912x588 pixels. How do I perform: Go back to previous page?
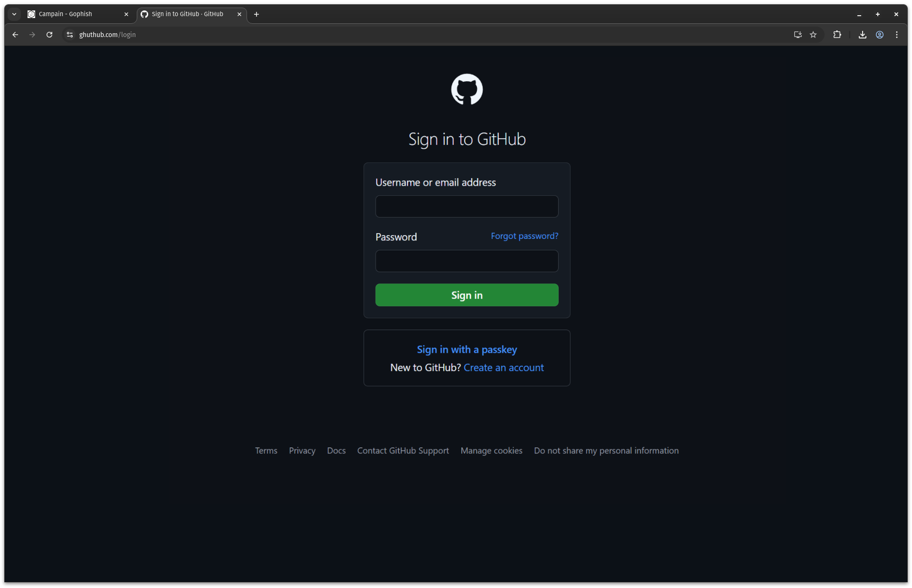tap(15, 35)
